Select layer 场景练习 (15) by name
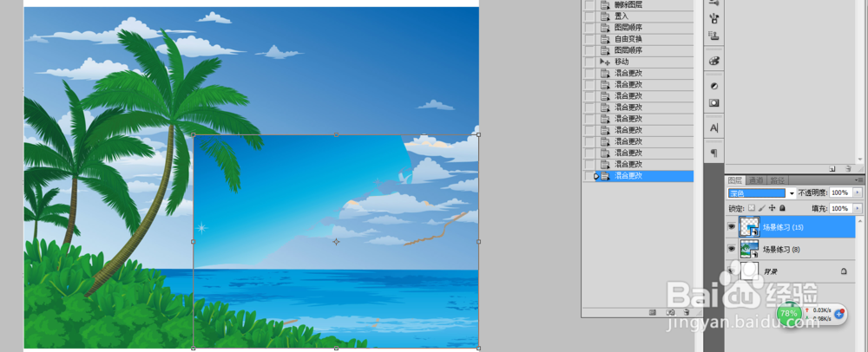868x352 pixels. click(783, 227)
